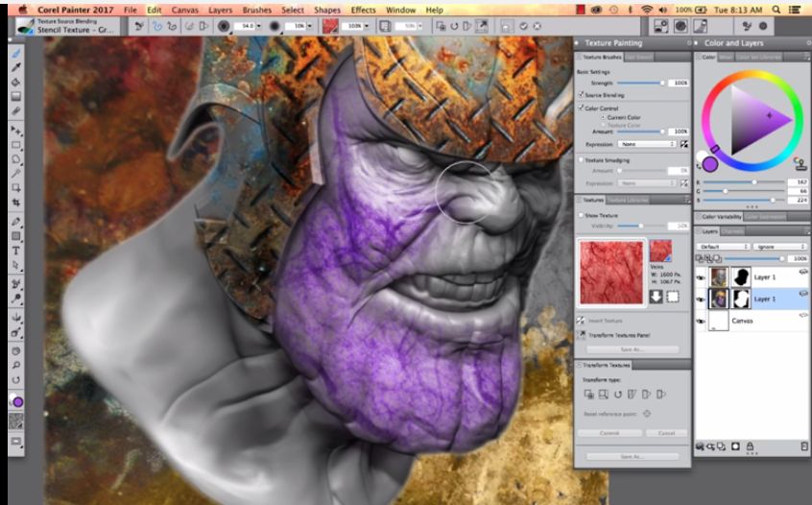Adjust the R color slider
The image size is (812, 505).
(x=744, y=182)
